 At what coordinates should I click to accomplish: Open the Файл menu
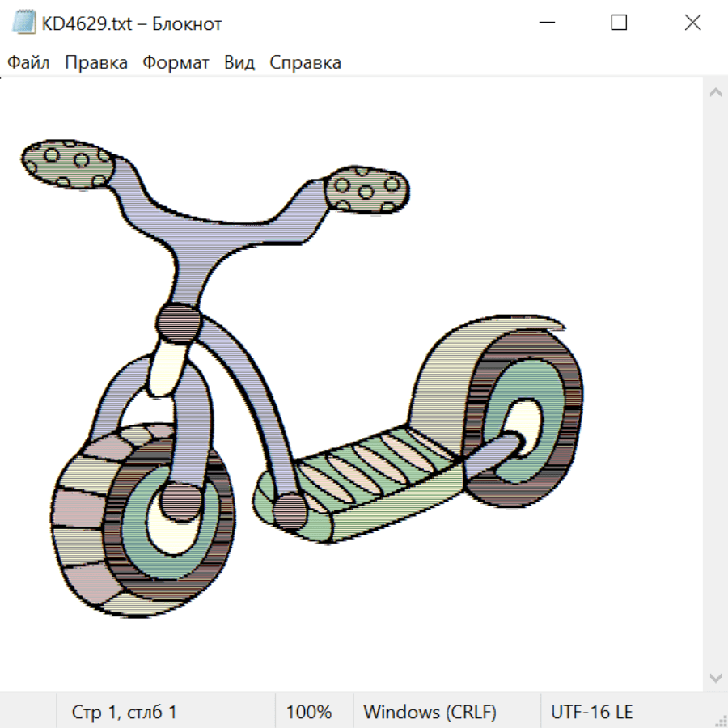(28, 63)
